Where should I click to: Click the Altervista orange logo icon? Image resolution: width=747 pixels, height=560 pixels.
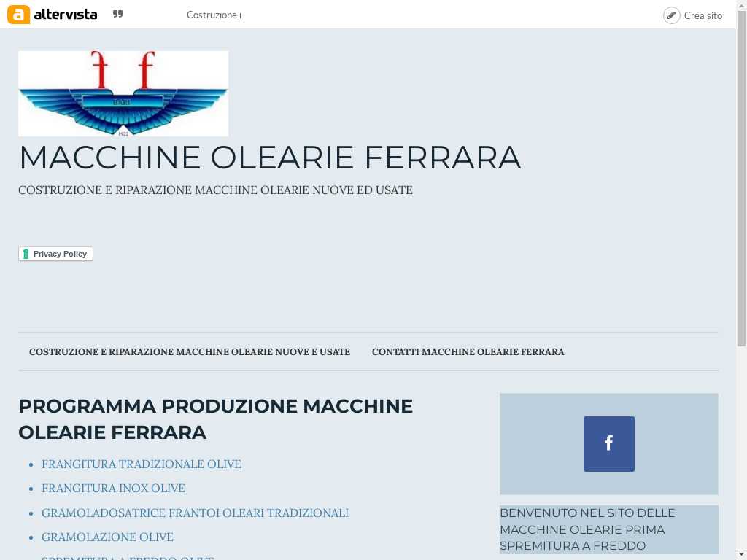pyautogui.click(x=18, y=15)
